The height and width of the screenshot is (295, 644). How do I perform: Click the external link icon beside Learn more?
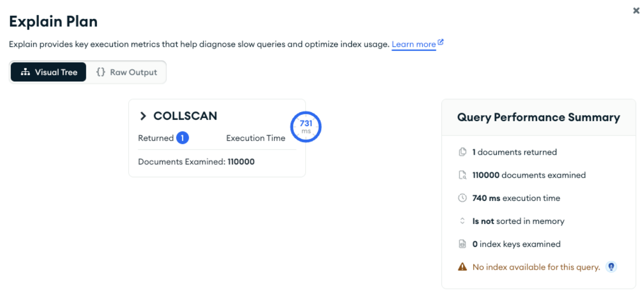click(x=441, y=42)
